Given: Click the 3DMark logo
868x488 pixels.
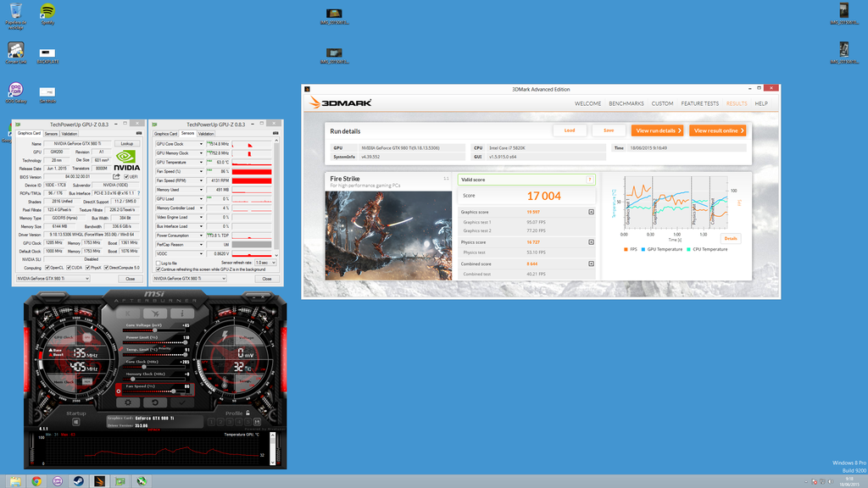Looking at the screenshot, I should pyautogui.click(x=341, y=103).
